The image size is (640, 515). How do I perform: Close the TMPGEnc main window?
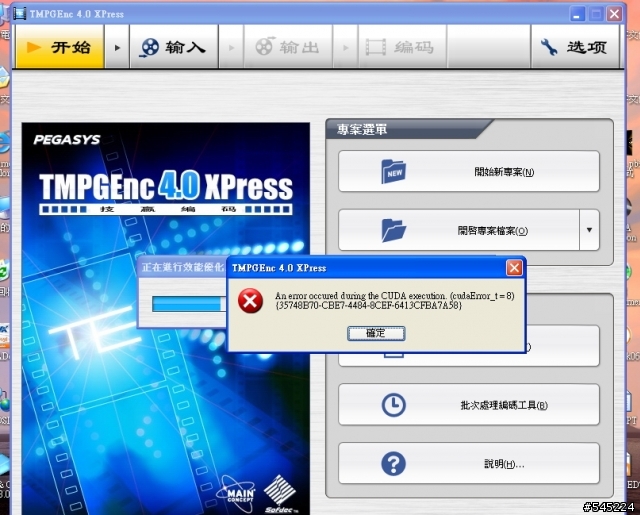point(614,14)
